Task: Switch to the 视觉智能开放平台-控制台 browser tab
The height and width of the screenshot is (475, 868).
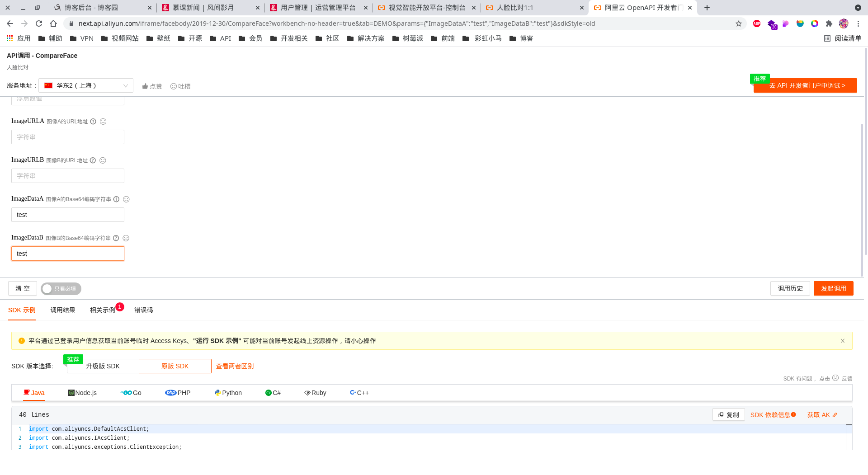Action: pos(427,8)
